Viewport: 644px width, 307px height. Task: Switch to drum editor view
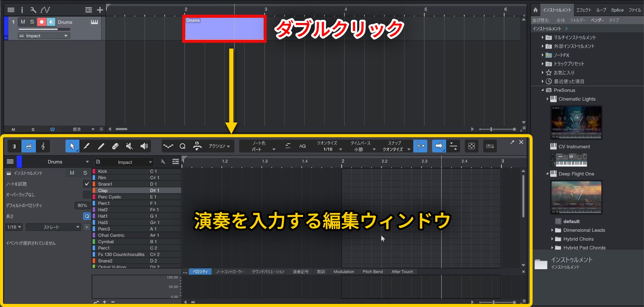coord(29,146)
